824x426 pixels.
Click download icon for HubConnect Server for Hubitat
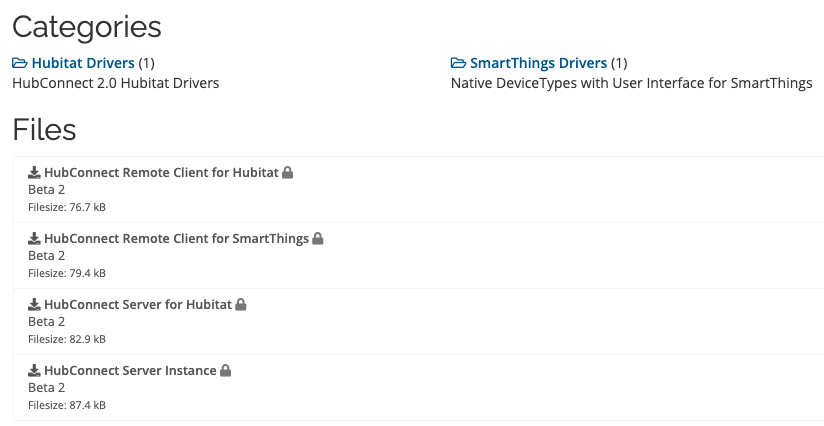[34, 305]
